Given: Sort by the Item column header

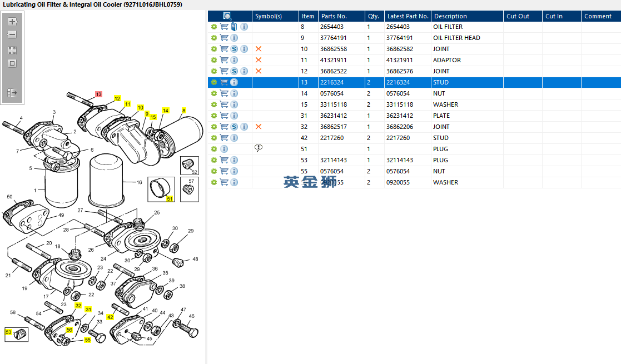Looking at the screenshot, I should click(308, 16).
